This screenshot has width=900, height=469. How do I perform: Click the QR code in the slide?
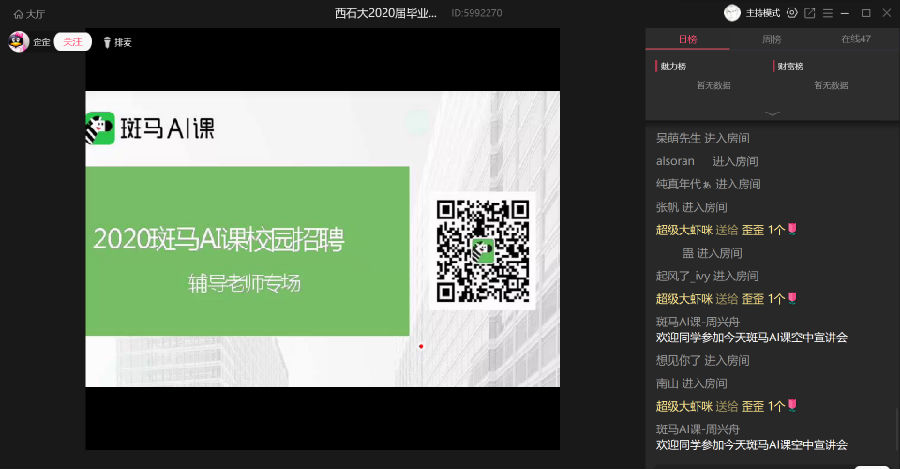click(484, 250)
